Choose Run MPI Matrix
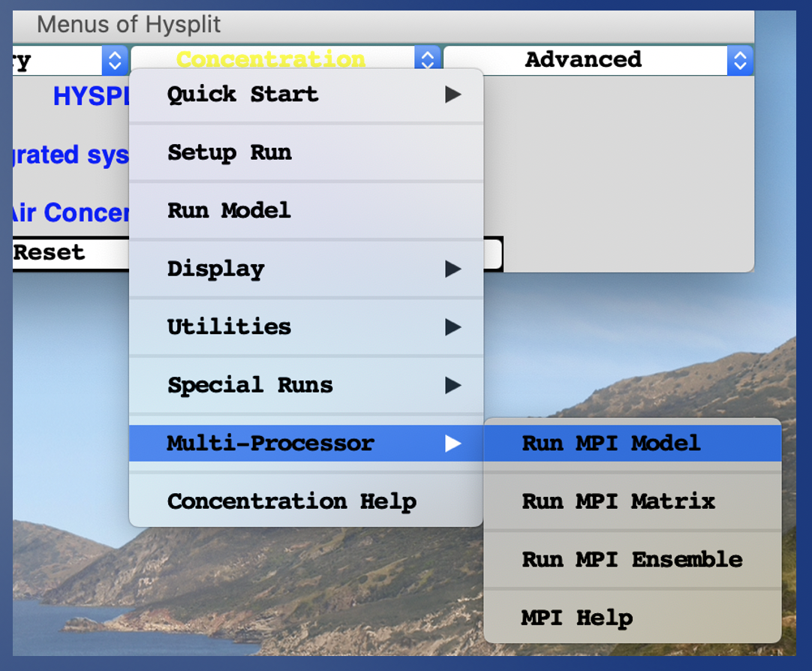Viewport: 812px width, 671px height. [x=633, y=501]
